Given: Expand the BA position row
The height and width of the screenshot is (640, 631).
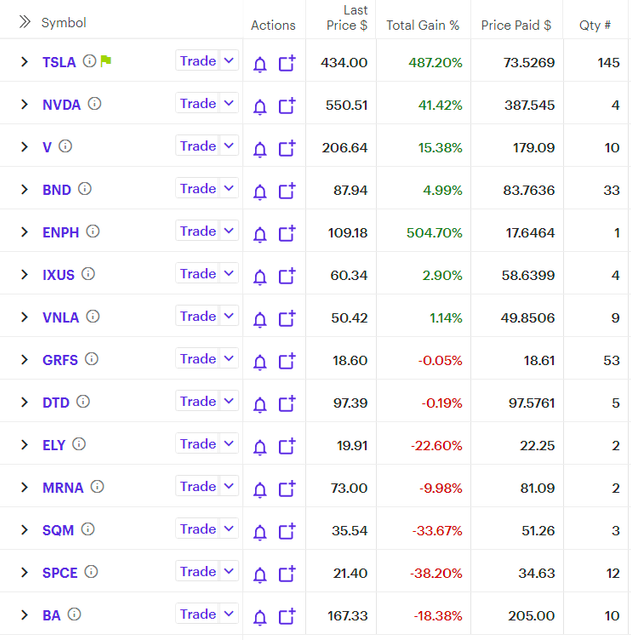Looking at the screenshot, I should [x=24, y=615].
